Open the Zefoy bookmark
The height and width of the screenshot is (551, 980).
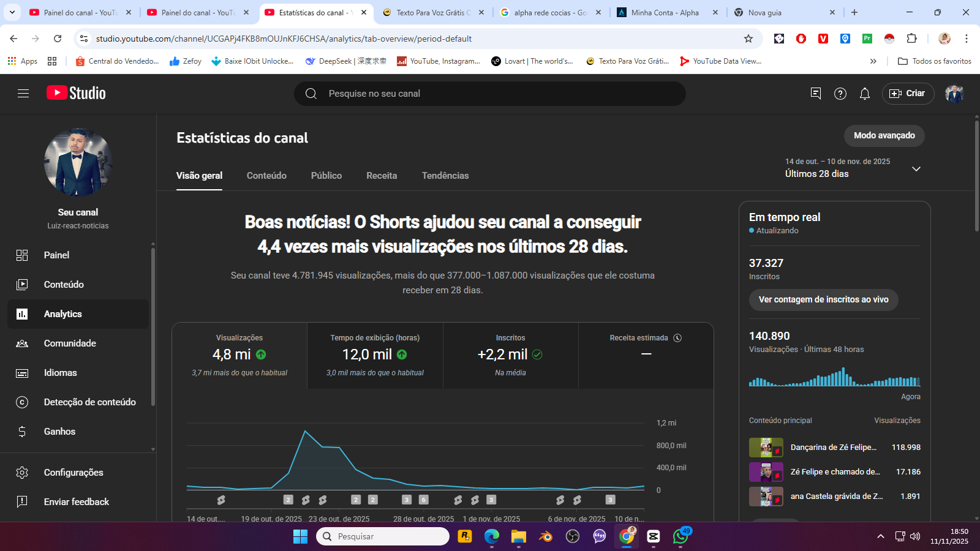tap(186, 61)
